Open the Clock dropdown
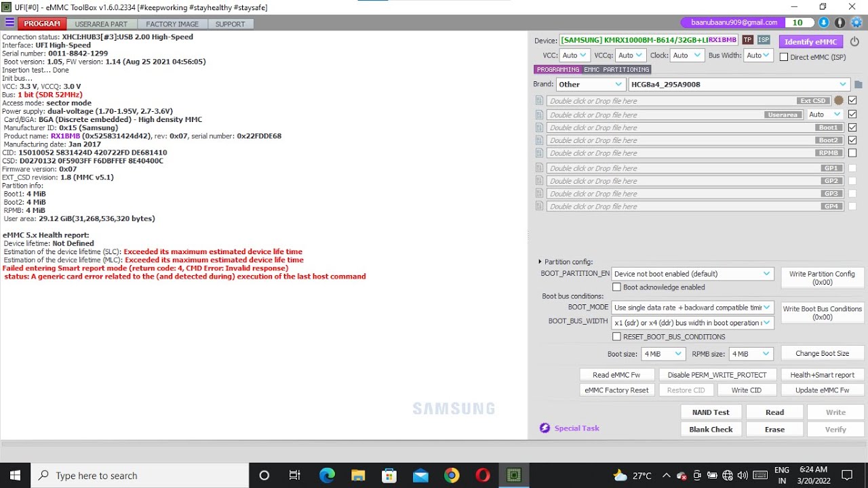 coord(688,56)
